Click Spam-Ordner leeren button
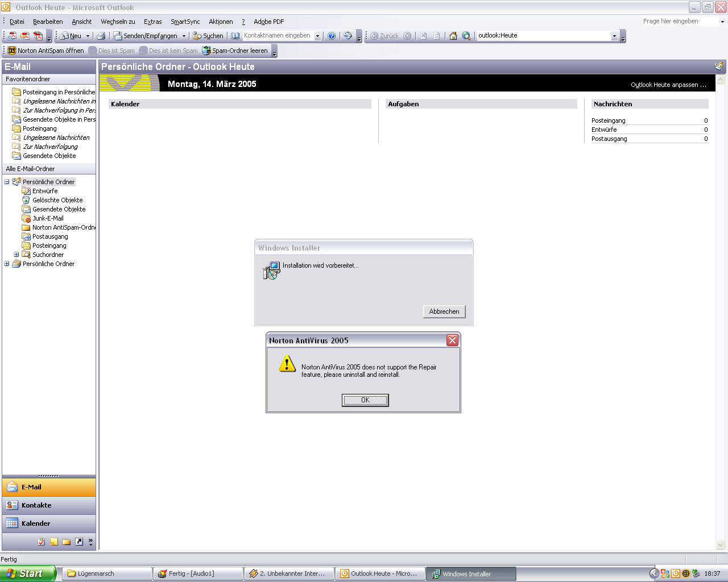 click(x=235, y=51)
